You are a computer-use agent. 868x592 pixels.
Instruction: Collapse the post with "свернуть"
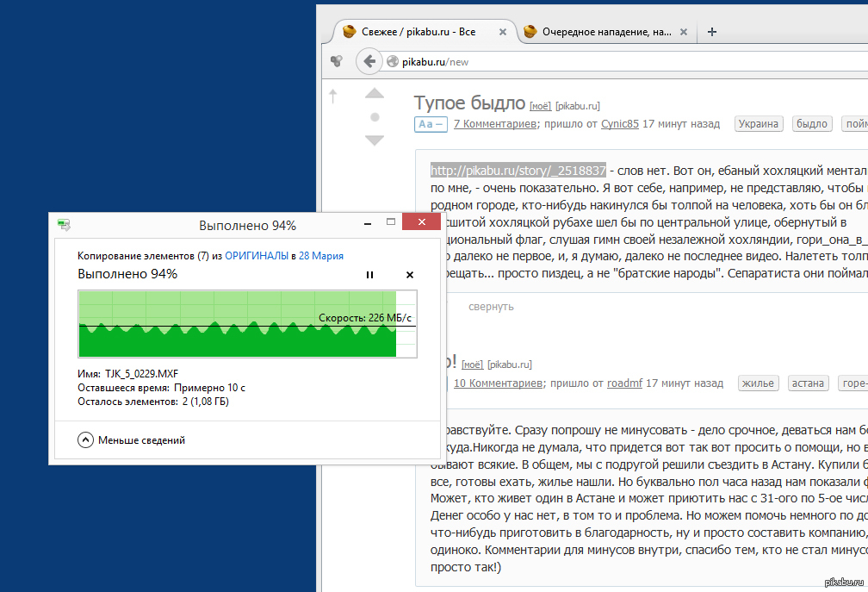point(491,307)
